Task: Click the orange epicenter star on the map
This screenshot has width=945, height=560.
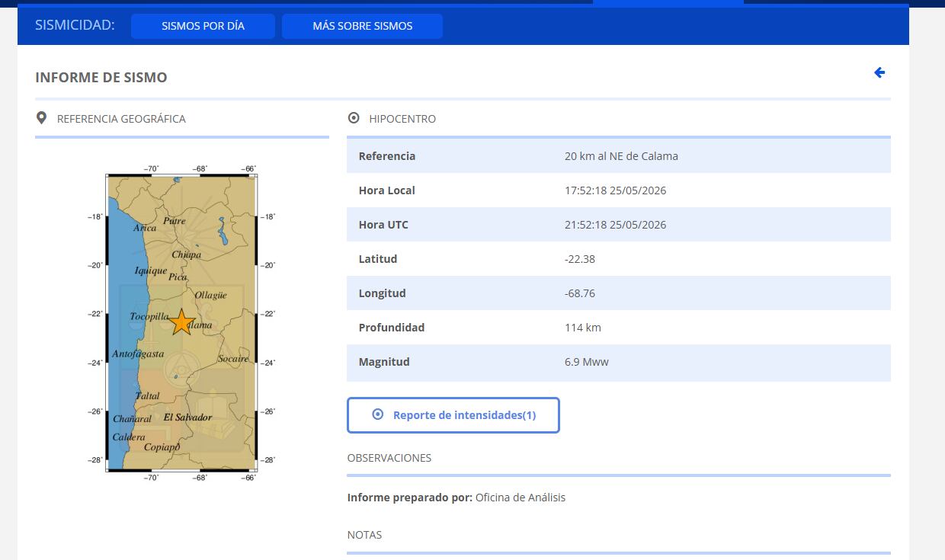Action: coord(181,322)
